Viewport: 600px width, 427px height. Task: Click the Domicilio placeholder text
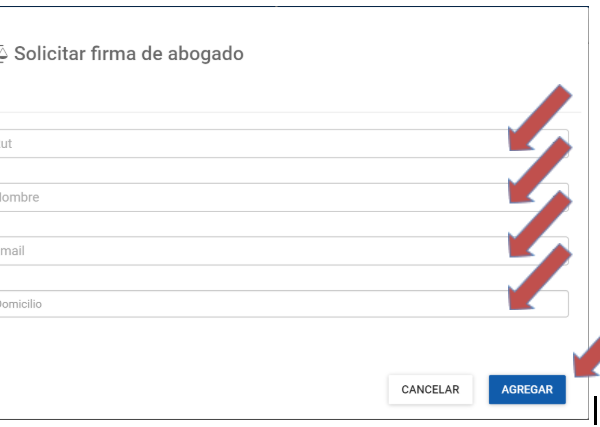[x=20, y=304]
